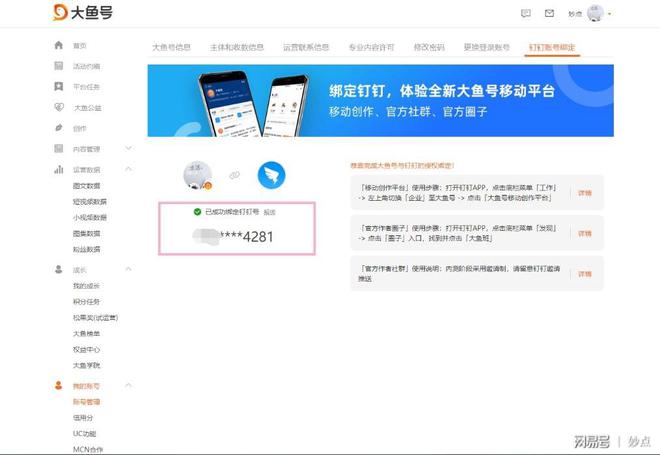This screenshot has height=455, width=660.
Task: Open MCN合作 submenu item
Action: coord(88,450)
